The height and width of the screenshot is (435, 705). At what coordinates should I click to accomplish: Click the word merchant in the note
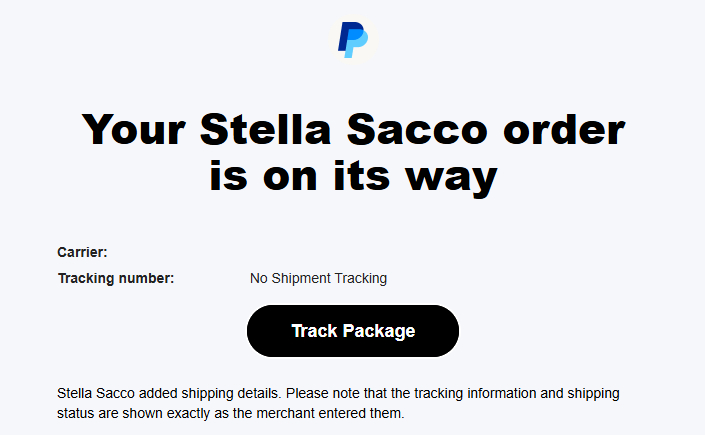tap(306, 412)
